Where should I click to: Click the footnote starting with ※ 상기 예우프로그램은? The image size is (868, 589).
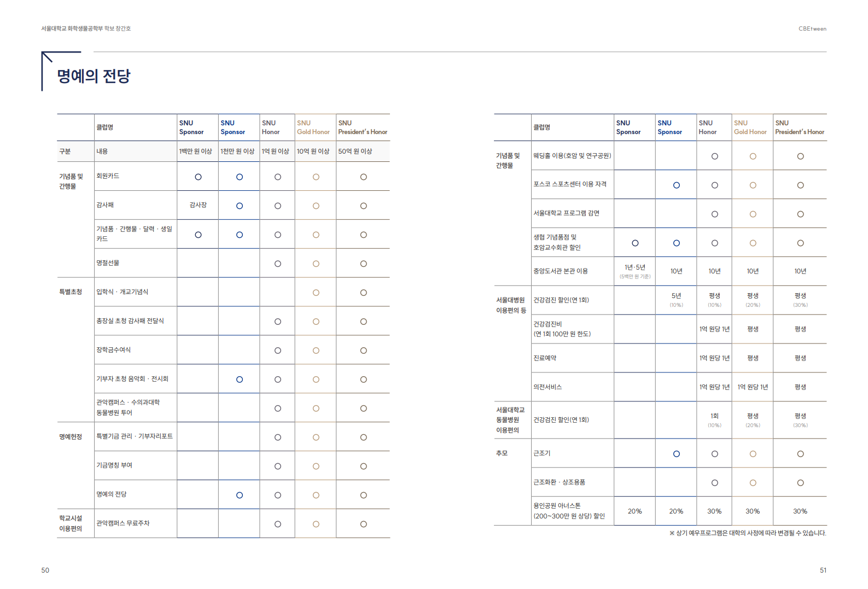[x=747, y=533]
